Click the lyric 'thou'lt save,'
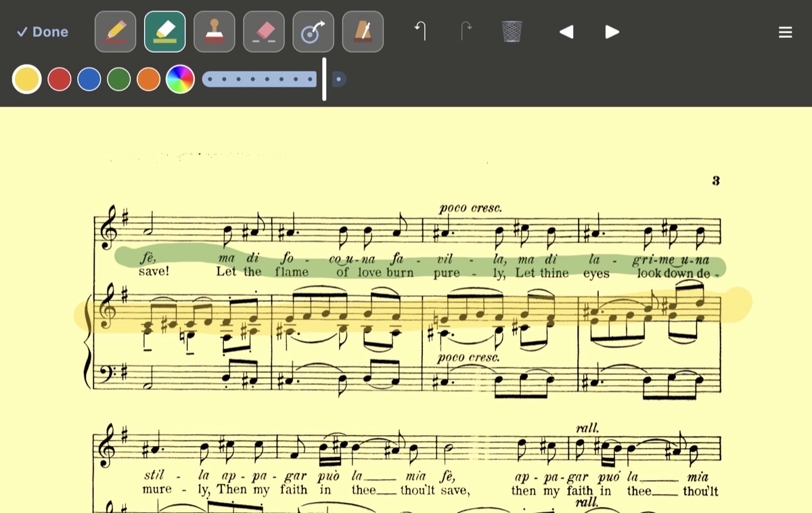The height and width of the screenshot is (513, 812). coord(434,491)
